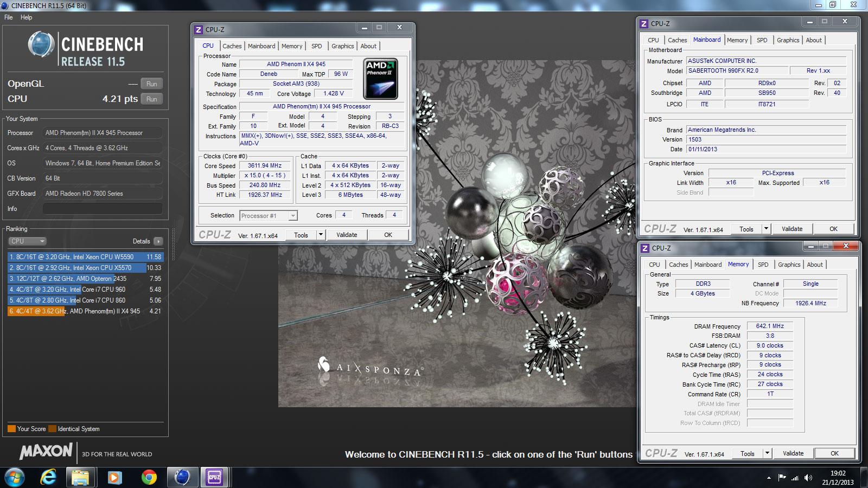Minimize the CPU-Z Memory window
The image size is (868, 488).
(810, 246)
